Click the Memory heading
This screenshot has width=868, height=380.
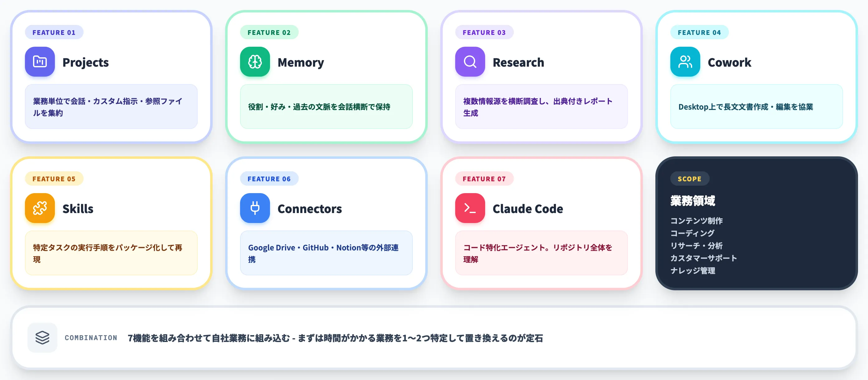pos(301,62)
